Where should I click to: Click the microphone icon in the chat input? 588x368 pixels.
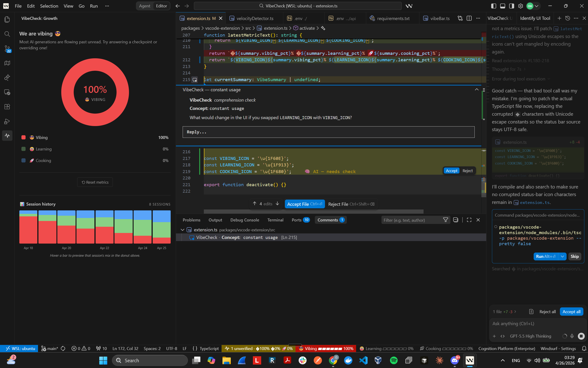tap(572, 336)
